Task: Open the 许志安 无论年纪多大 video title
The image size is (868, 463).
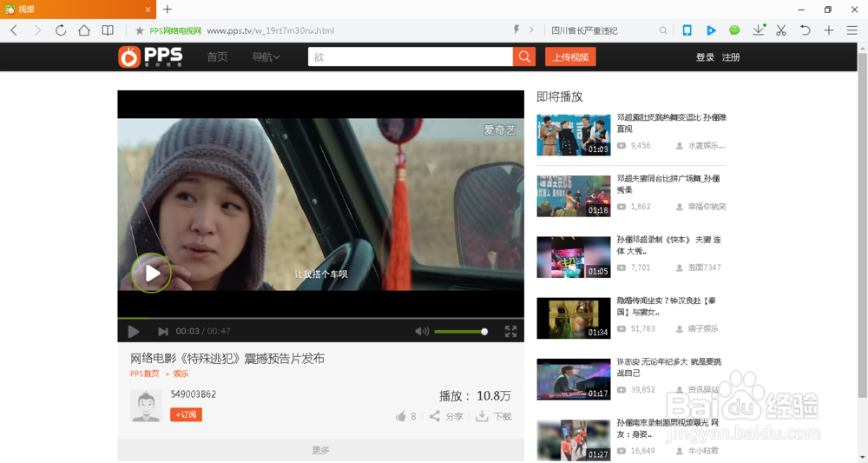Action: point(669,367)
